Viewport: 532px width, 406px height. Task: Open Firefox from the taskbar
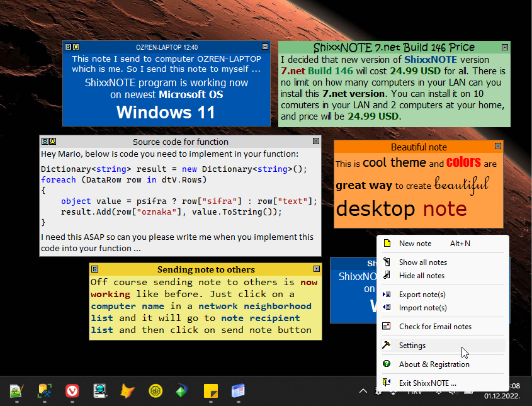[x=127, y=392]
